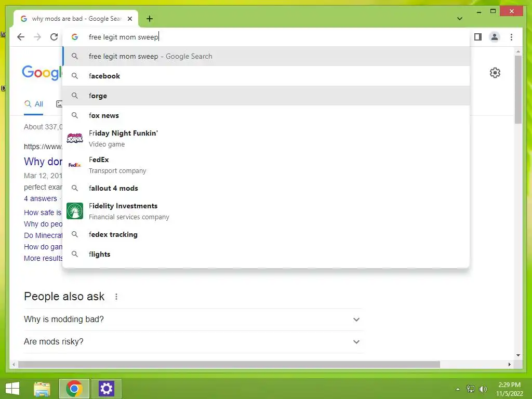Open the 'How safe is' related link
This screenshot has height=399, width=532.
(x=43, y=212)
